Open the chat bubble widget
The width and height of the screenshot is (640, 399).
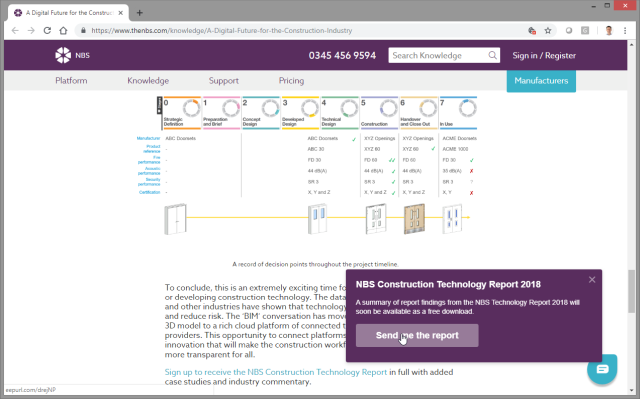602,369
